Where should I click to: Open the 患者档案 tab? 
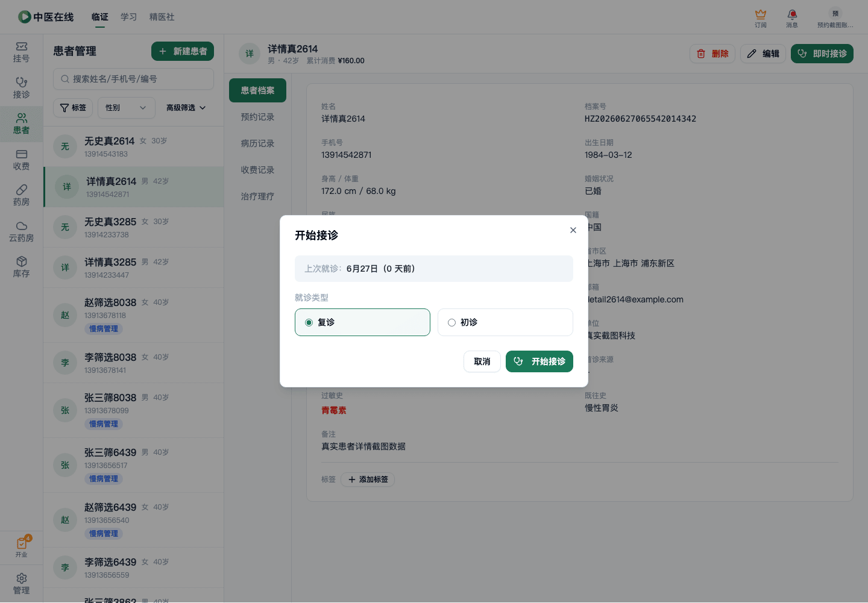(x=258, y=90)
